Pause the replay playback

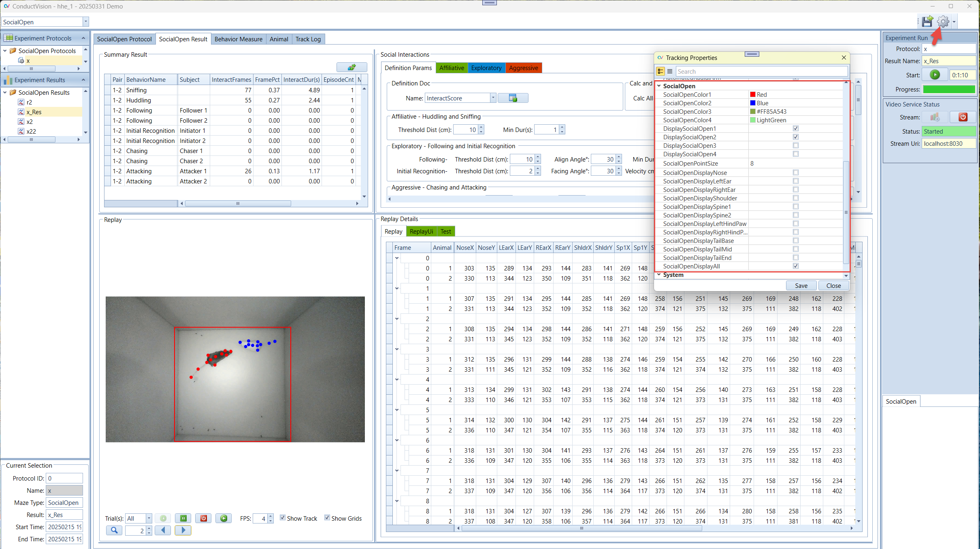coord(183,518)
